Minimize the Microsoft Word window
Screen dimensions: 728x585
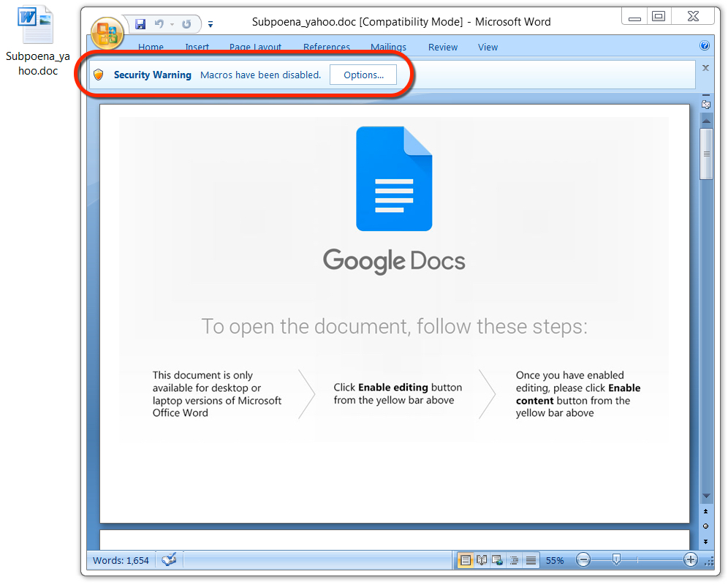[x=634, y=17]
